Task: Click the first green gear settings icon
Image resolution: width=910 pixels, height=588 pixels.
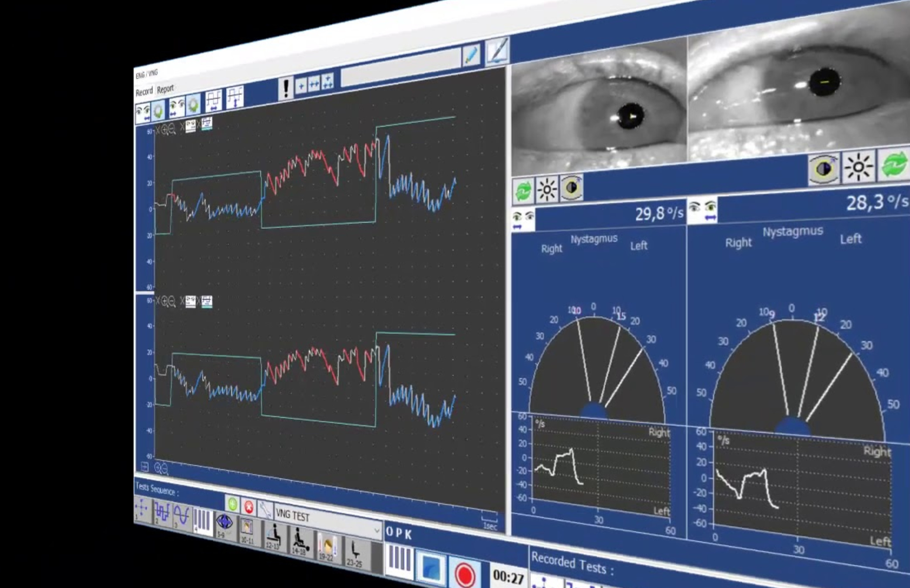Action: 158,110
